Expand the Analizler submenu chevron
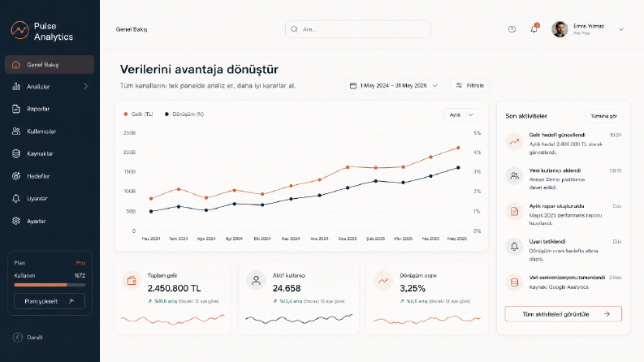This screenshot has width=644, height=362. coord(85,87)
